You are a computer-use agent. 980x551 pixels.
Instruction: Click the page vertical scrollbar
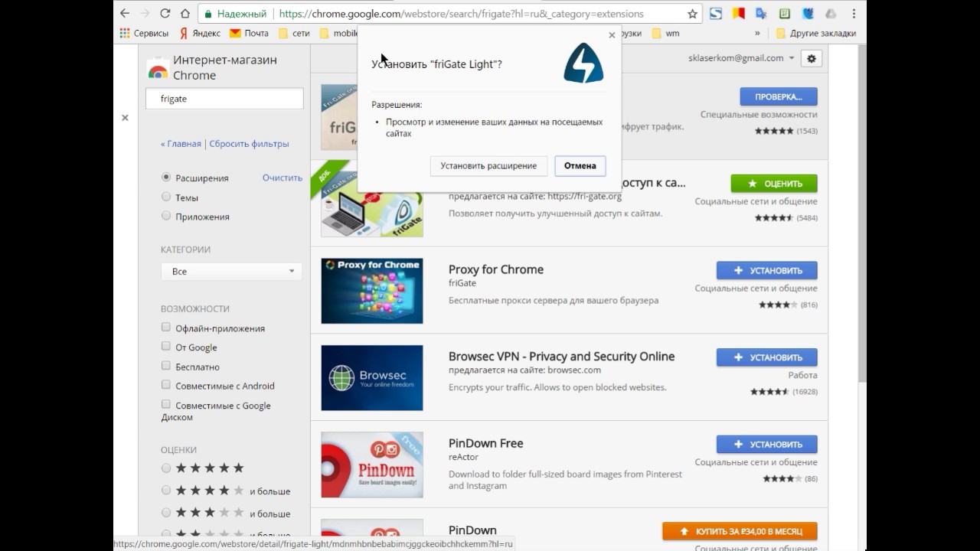click(861, 214)
